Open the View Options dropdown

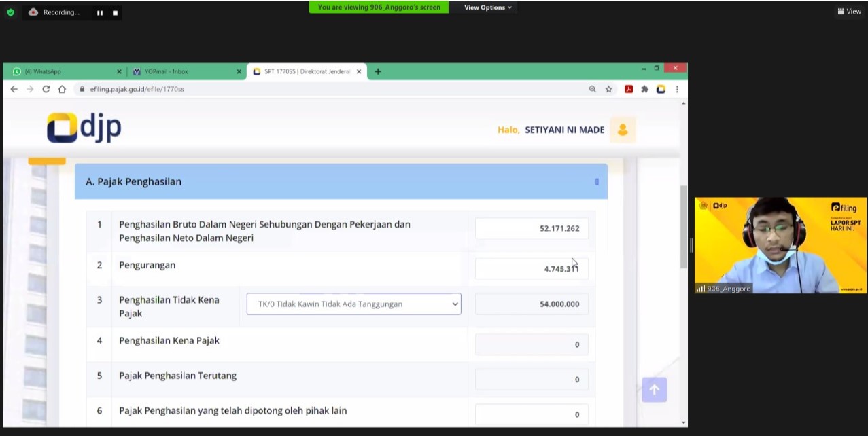tap(488, 7)
